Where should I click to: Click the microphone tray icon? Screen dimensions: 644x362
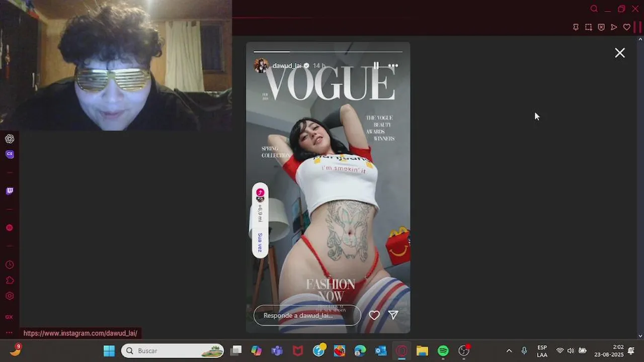(x=524, y=351)
